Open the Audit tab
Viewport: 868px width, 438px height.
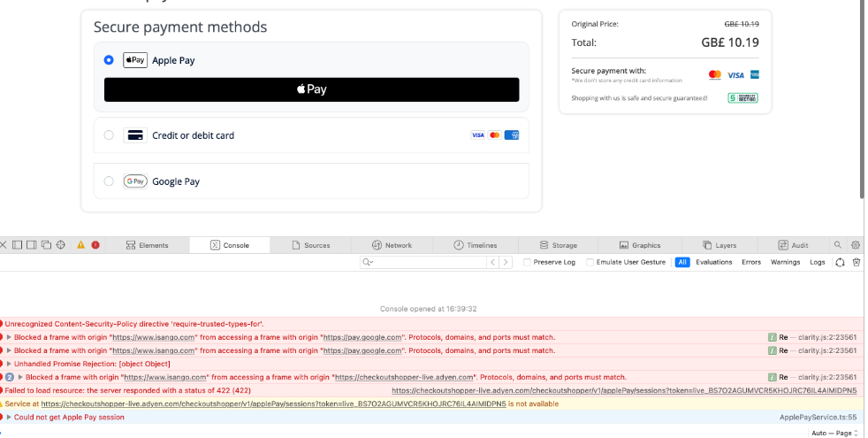[793, 245]
